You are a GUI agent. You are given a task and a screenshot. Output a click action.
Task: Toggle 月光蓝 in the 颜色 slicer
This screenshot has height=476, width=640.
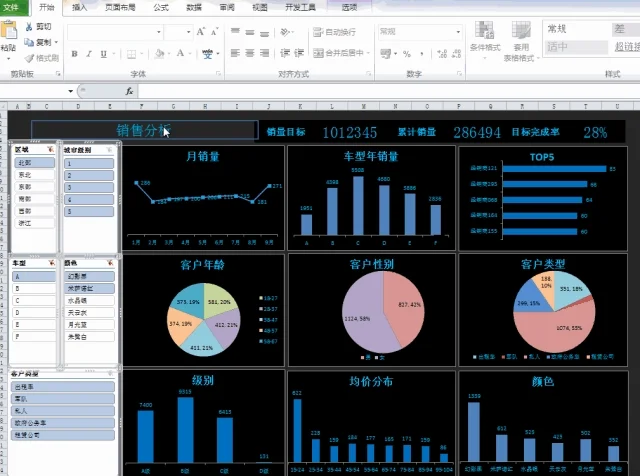coord(89,325)
